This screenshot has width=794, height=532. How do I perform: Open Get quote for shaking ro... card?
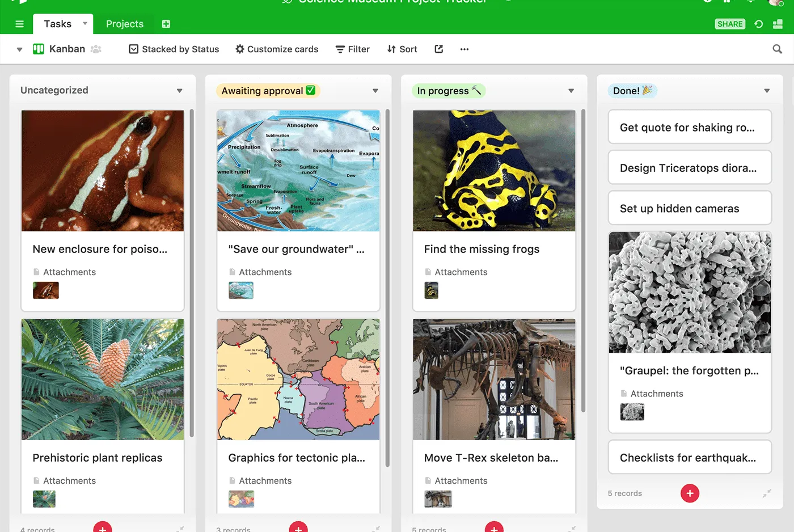(x=690, y=127)
